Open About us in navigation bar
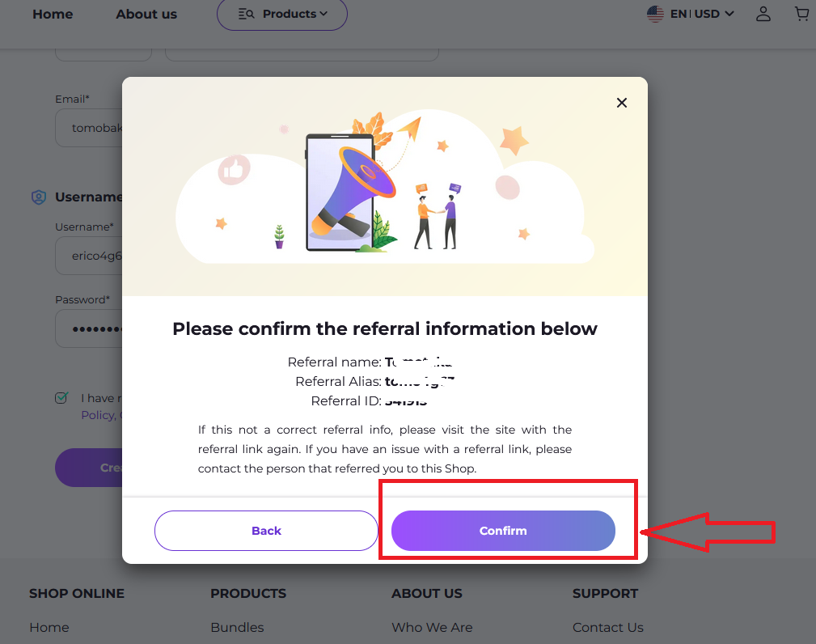 (146, 14)
